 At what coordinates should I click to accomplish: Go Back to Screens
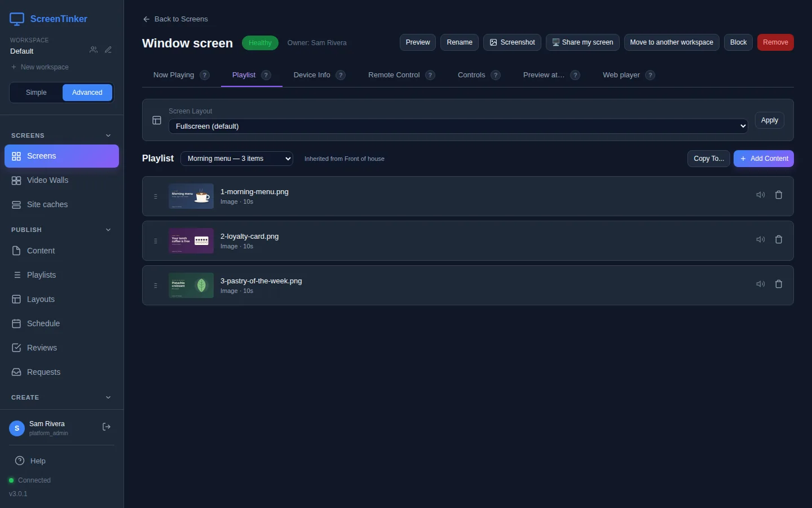pyautogui.click(x=175, y=19)
